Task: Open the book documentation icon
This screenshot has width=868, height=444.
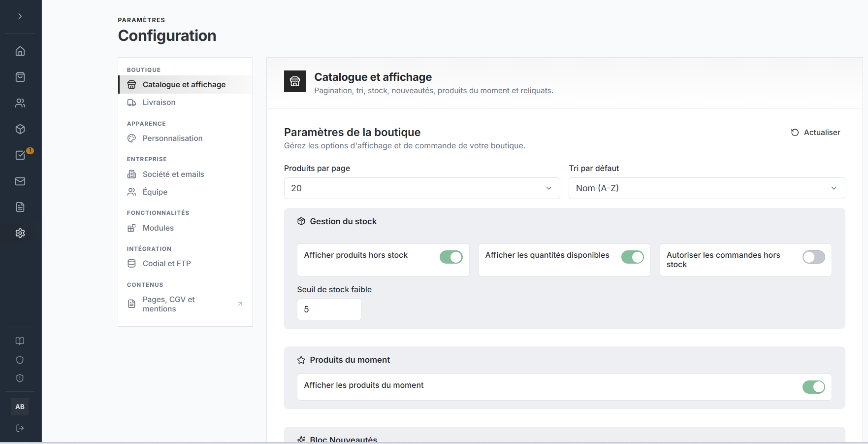Action: pyautogui.click(x=20, y=341)
